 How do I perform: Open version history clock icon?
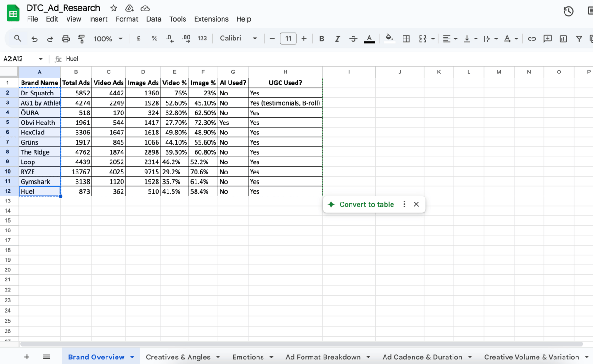pos(568,11)
